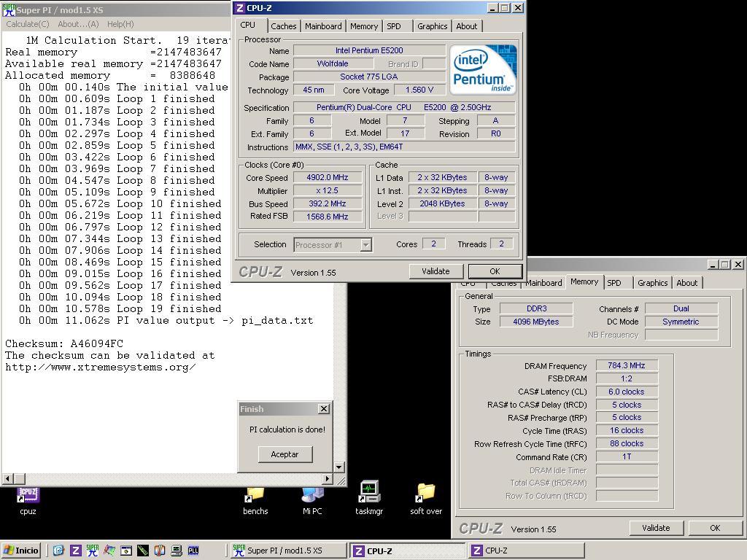This screenshot has height=560, width=747.
Task: Switch to Mainboard tab in front CPU-Z
Action: coord(323,26)
